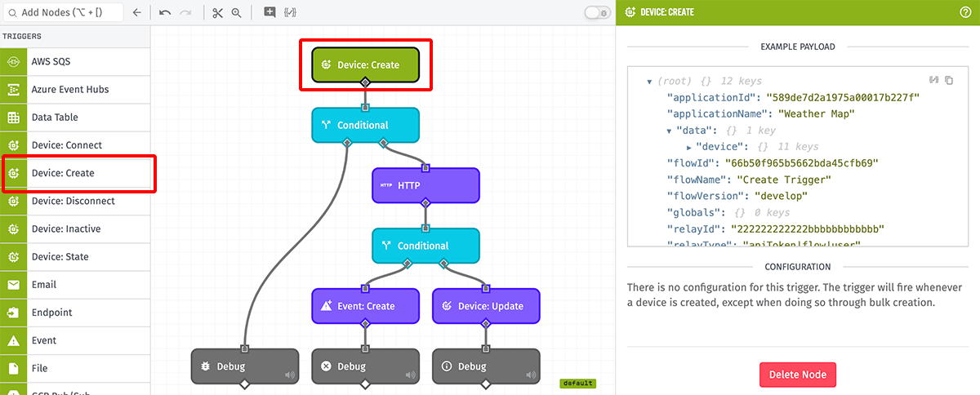The image size is (980, 395).
Task: Toggle the speaker icon on the bug Debug node
Action: [x=288, y=375]
